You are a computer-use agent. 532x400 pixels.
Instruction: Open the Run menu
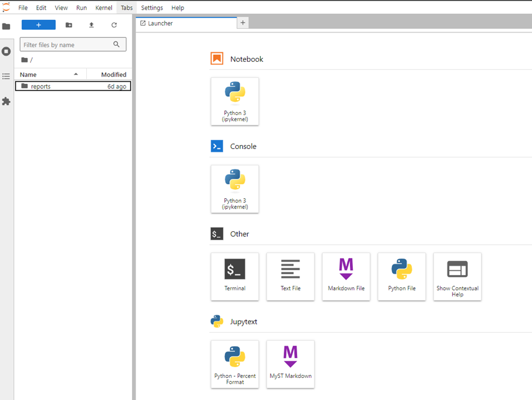[x=82, y=7]
